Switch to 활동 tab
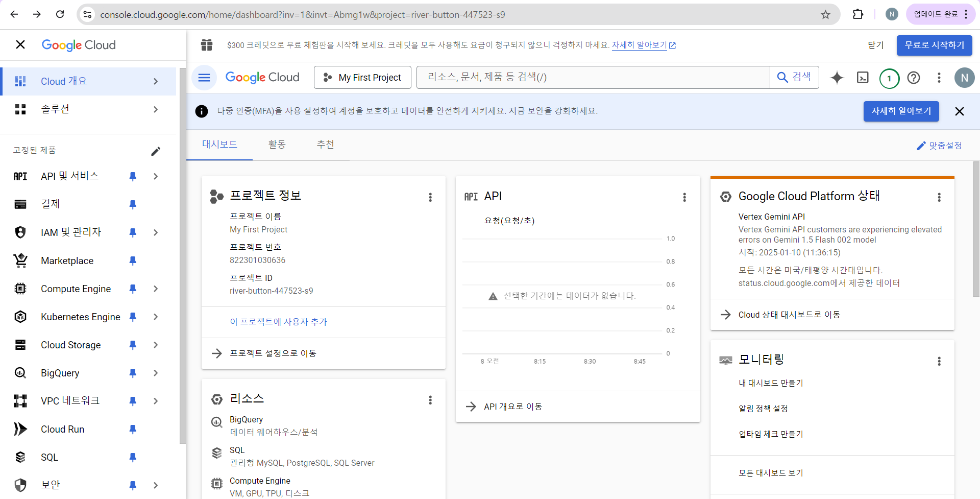The width and height of the screenshot is (980, 499). point(277,145)
